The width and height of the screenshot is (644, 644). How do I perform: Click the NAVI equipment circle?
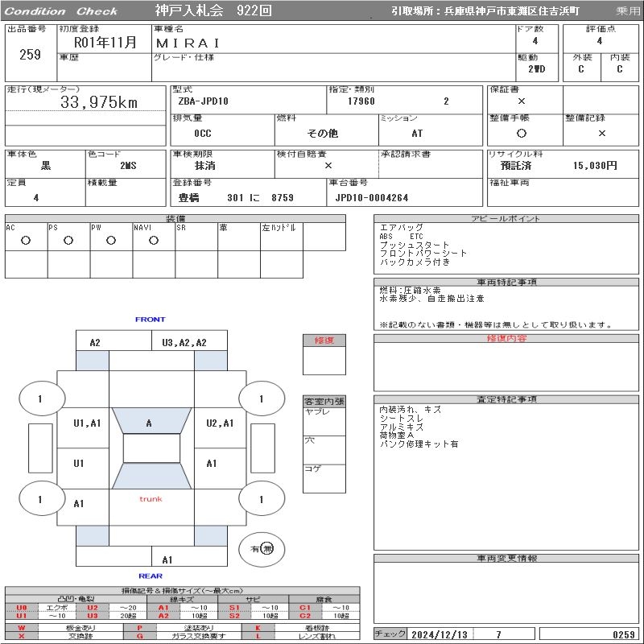[154, 240]
